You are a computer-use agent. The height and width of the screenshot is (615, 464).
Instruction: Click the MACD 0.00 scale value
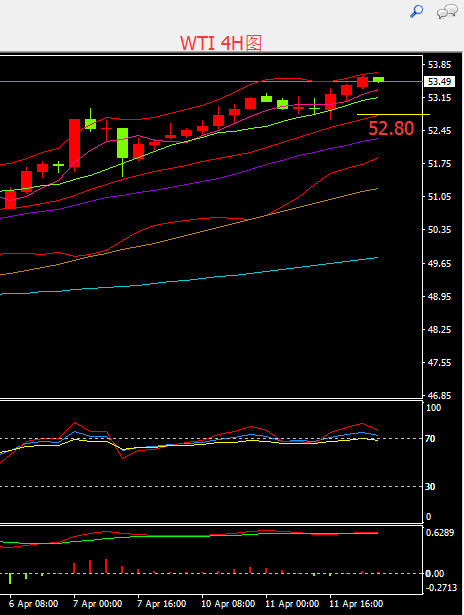tap(435, 574)
